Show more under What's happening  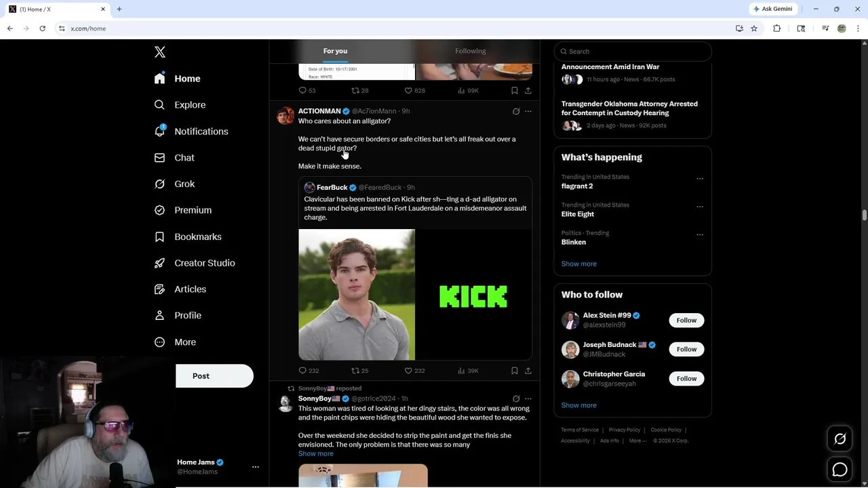click(x=578, y=264)
